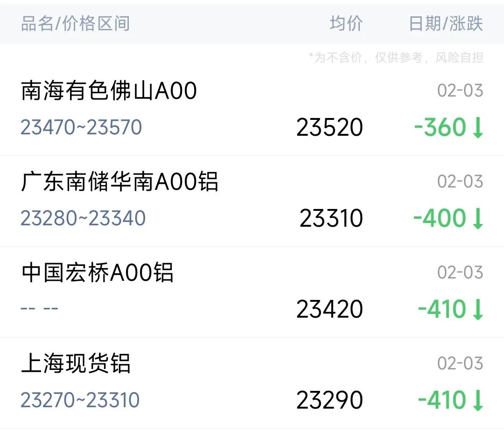Click the price range 23270~23310
Image resolution: width=504 pixels, height=431 pixels.
(80, 400)
